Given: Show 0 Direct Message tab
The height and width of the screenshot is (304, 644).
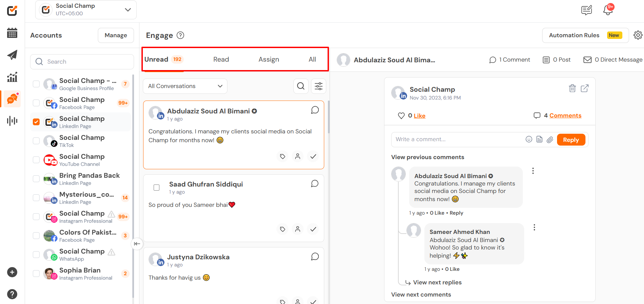Looking at the screenshot, I should (613, 60).
